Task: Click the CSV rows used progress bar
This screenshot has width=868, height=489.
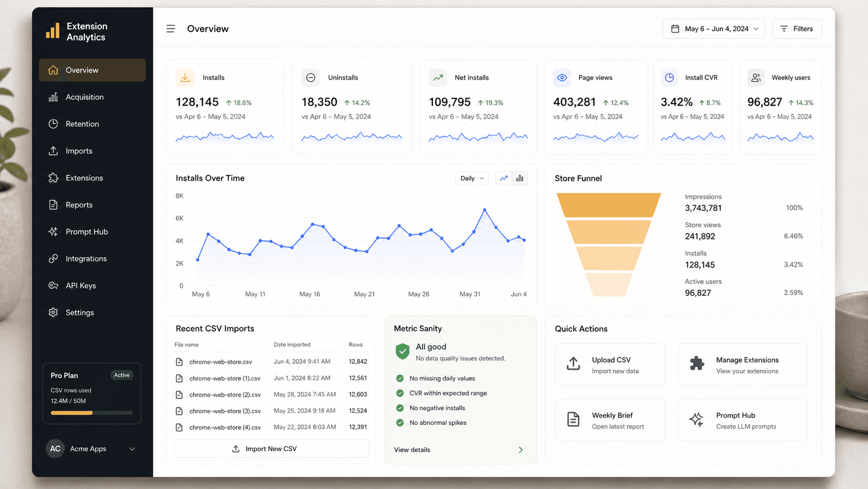Action: tap(91, 413)
